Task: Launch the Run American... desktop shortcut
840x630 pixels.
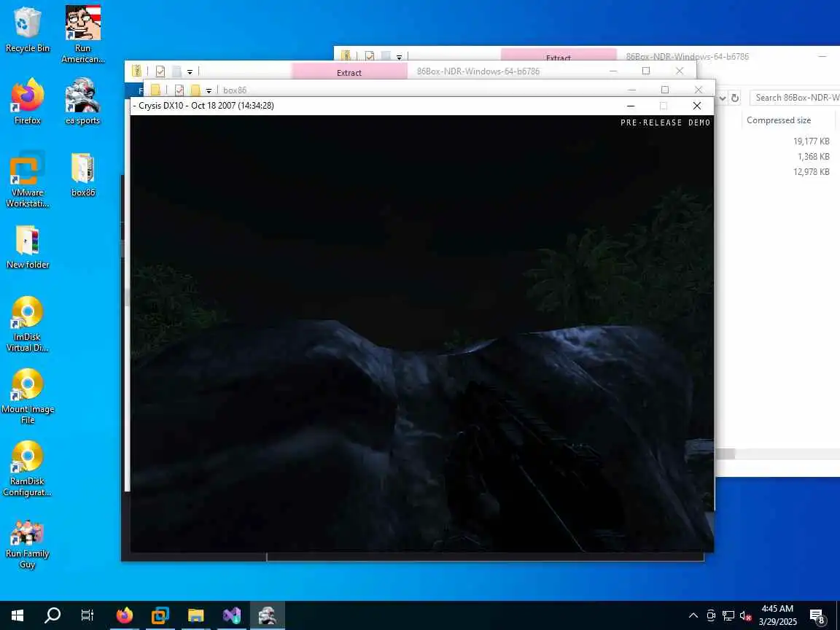Action: [82, 35]
